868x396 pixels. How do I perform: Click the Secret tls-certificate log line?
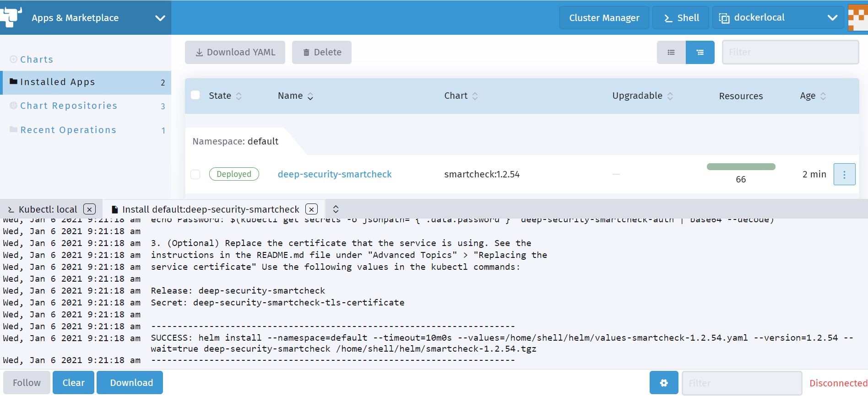click(277, 303)
